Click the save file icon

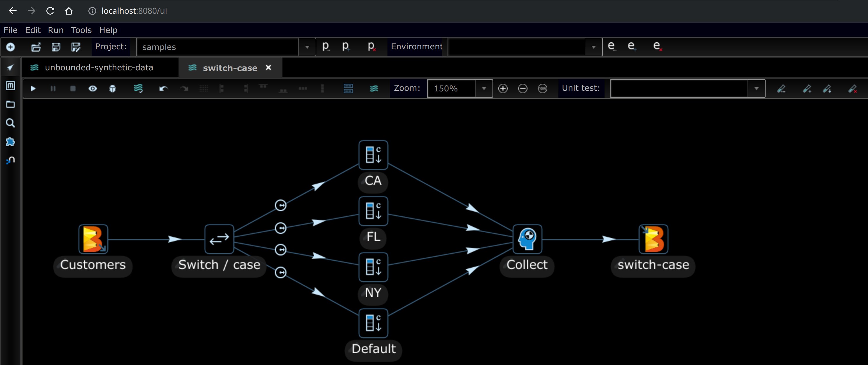56,47
